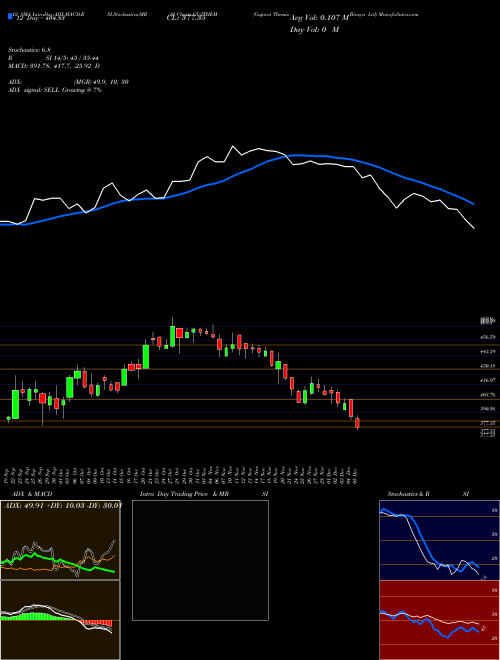The image size is (500, 660).
Task: Click the "ADX signal: SELL" text
Action: (x=34, y=90)
